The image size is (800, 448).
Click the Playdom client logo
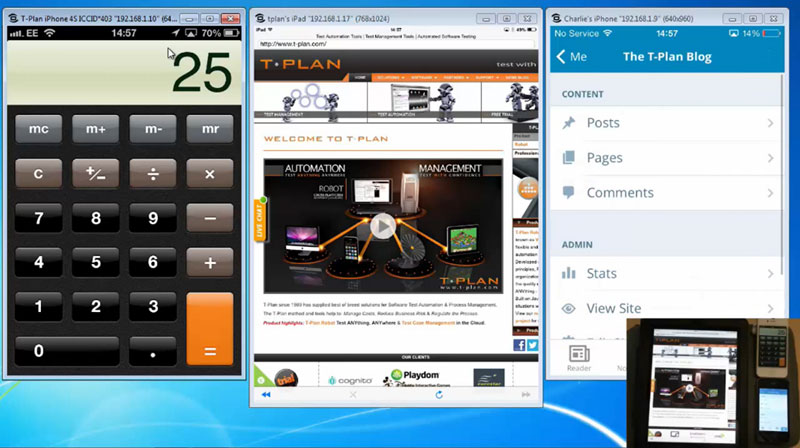pyautogui.click(x=415, y=377)
